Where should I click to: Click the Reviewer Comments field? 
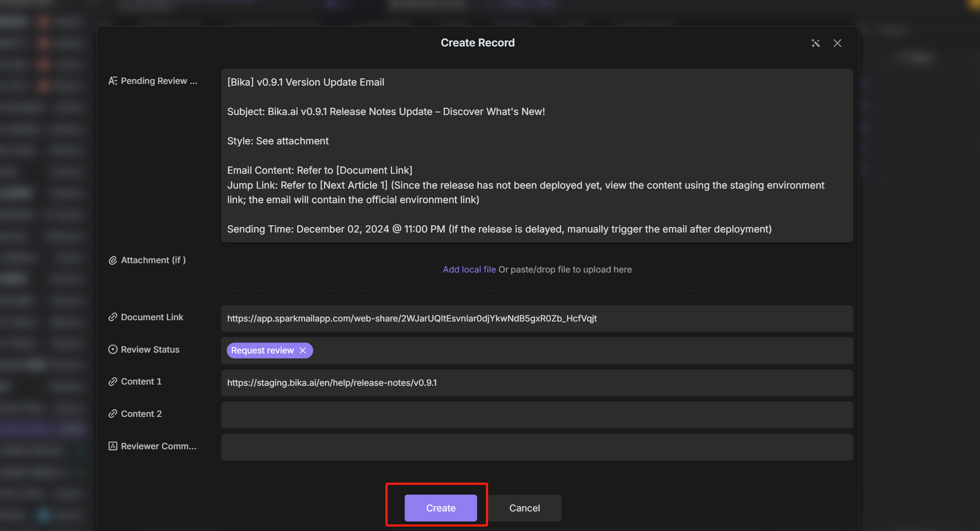pos(537,447)
